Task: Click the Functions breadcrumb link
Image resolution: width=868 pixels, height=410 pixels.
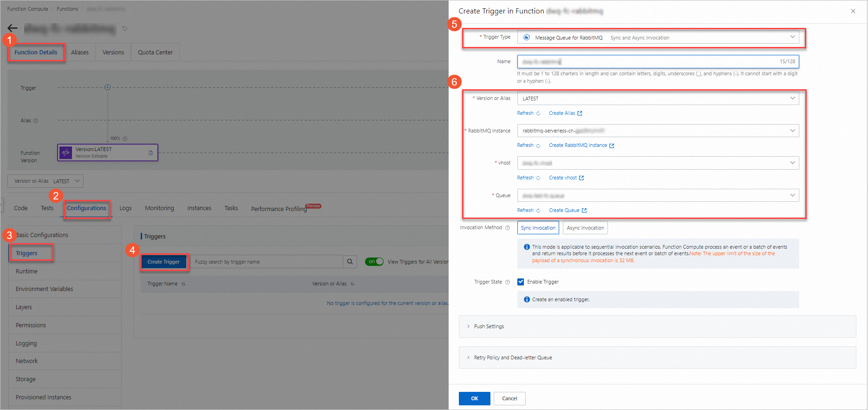Action: coord(67,9)
